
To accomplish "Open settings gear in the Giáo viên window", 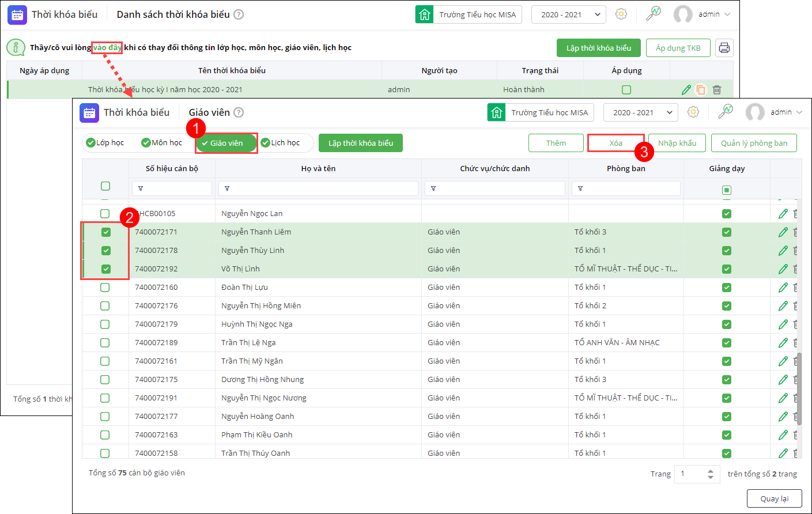I will pyautogui.click(x=693, y=112).
